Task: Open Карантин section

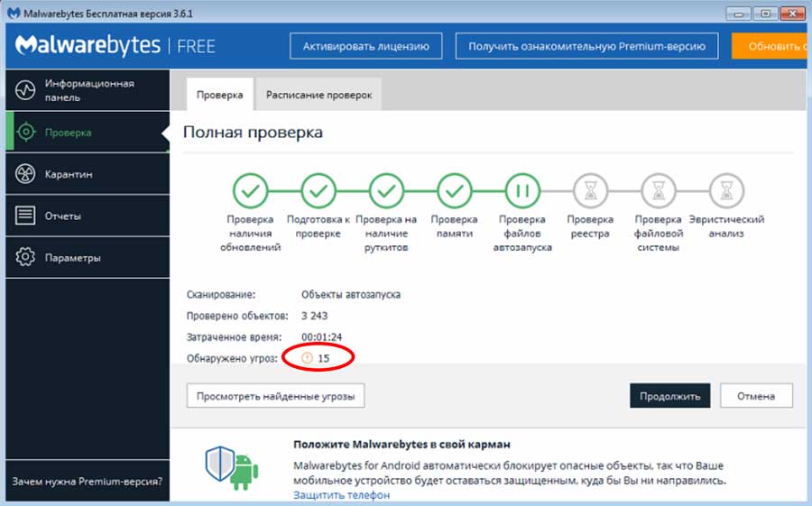Action: pos(88,174)
